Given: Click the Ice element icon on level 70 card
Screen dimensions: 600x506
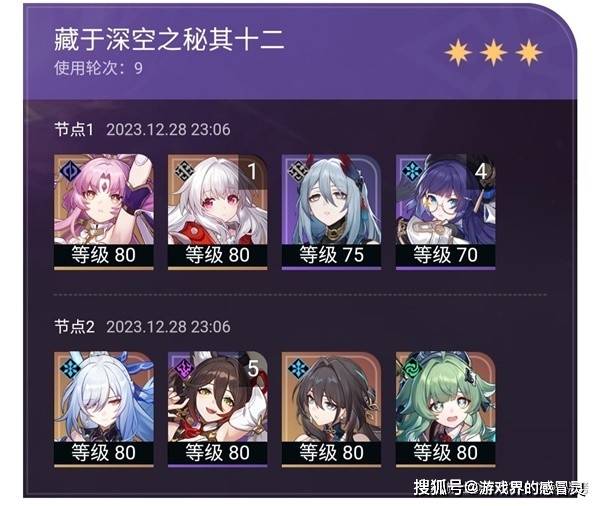Looking at the screenshot, I should point(412,171).
